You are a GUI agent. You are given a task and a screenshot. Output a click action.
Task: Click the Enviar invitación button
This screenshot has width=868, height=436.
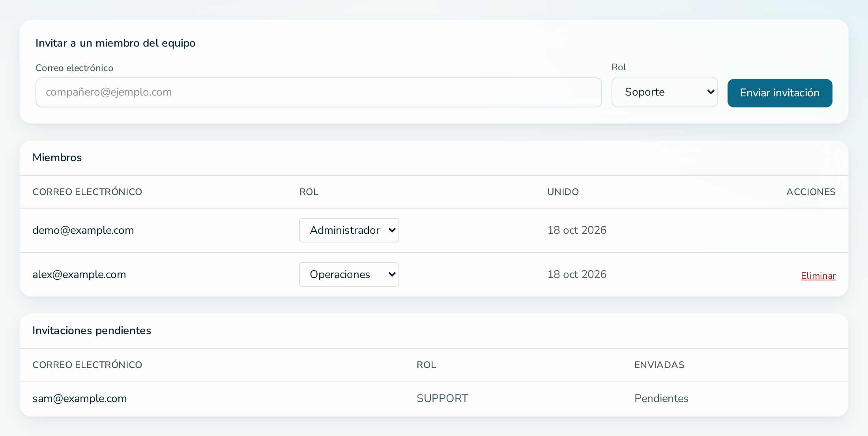tap(780, 93)
